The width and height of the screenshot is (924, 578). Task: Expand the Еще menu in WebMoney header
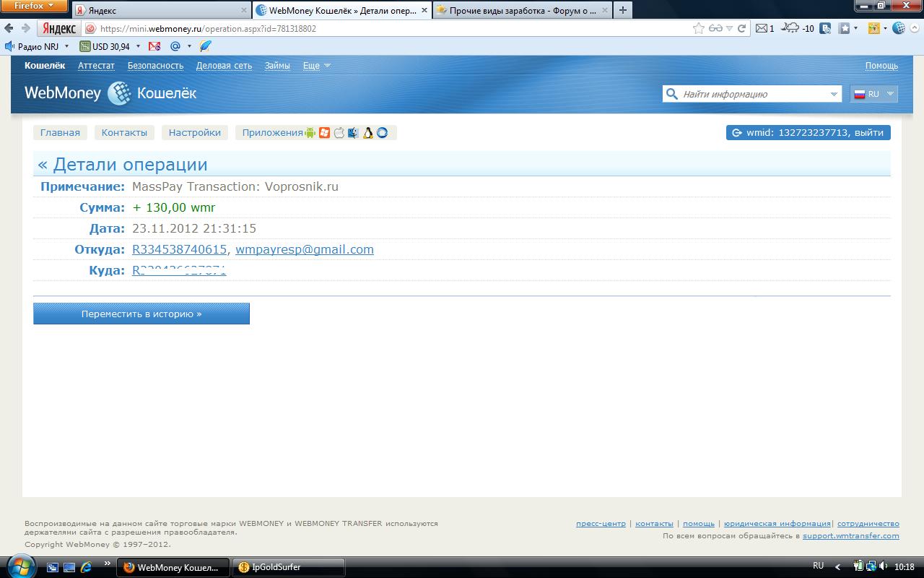click(x=316, y=66)
